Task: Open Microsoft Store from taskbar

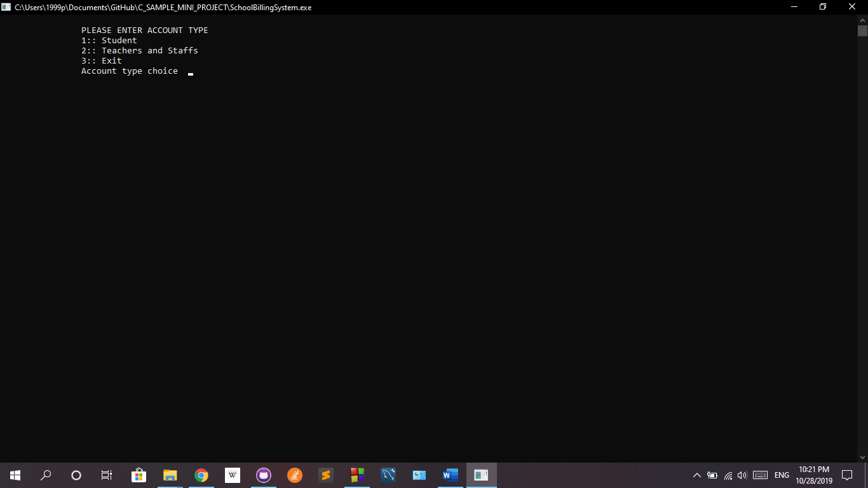Action: (x=139, y=475)
